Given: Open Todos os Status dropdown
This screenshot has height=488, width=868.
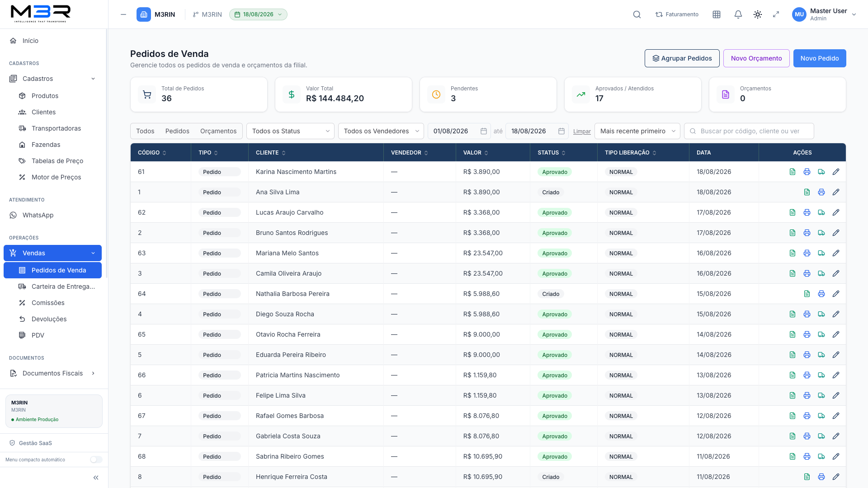Looking at the screenshot, I should (x=290, y=131).
